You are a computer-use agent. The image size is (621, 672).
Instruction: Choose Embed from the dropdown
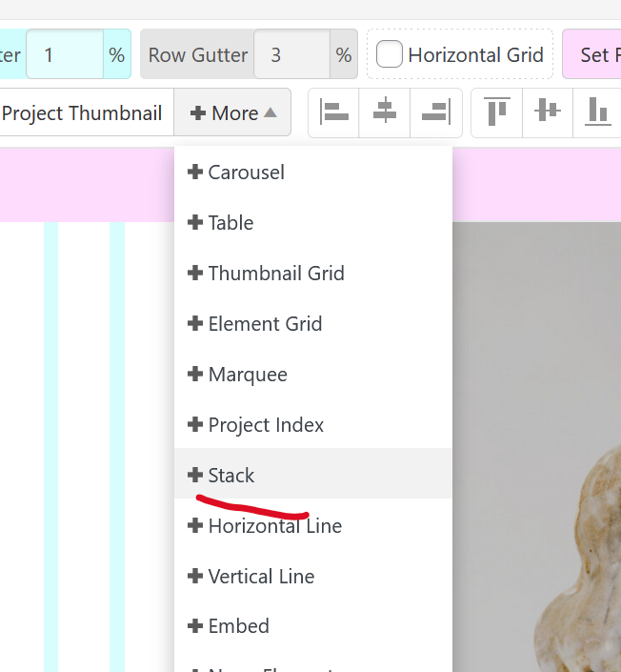point(238,625)
